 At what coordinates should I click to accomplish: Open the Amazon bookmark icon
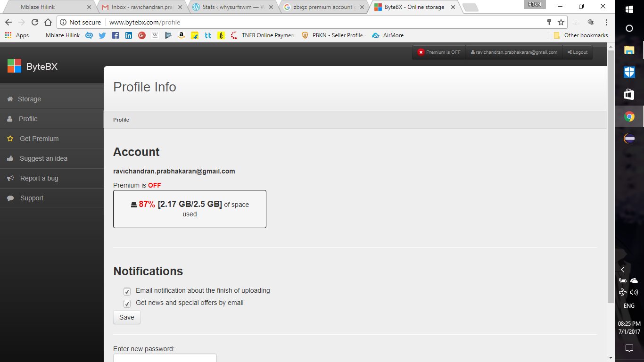pos(182,35)
